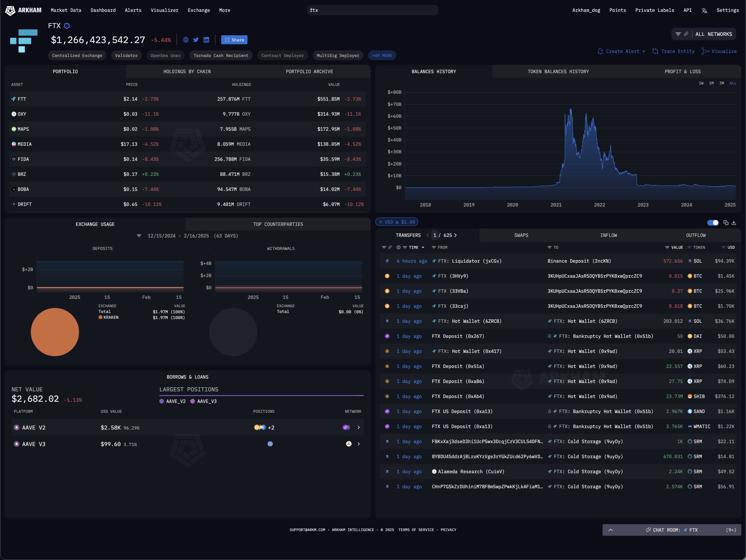Open FTX website globe icon
This screenshot has height=560, width=746.
[x=186, y=40]
